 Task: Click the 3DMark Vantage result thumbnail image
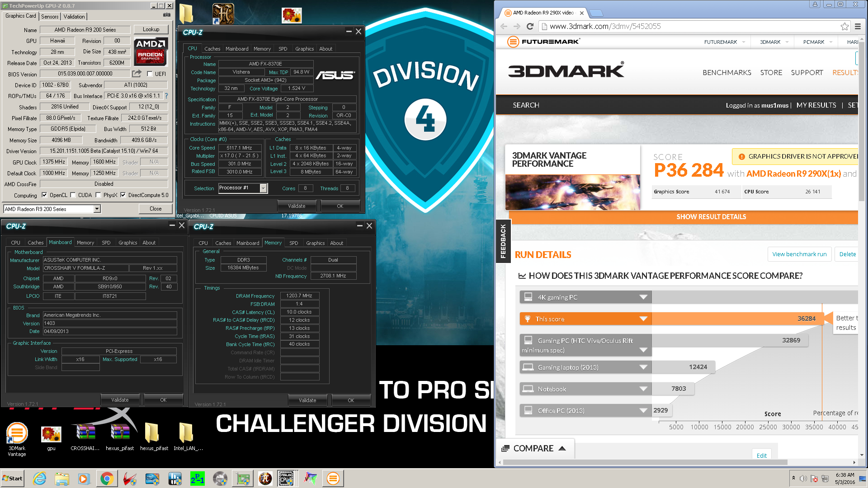click(x=572, y=192)
